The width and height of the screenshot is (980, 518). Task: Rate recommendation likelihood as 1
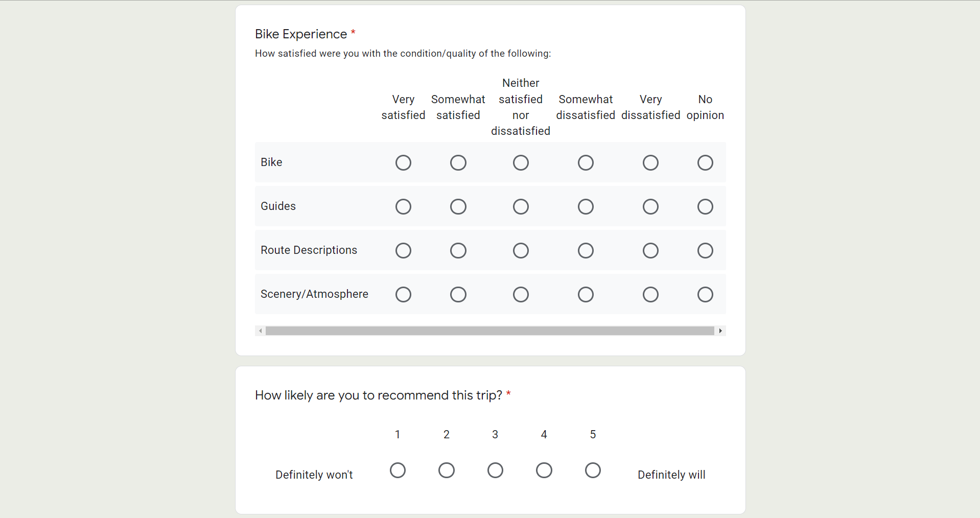pos(398,470)
